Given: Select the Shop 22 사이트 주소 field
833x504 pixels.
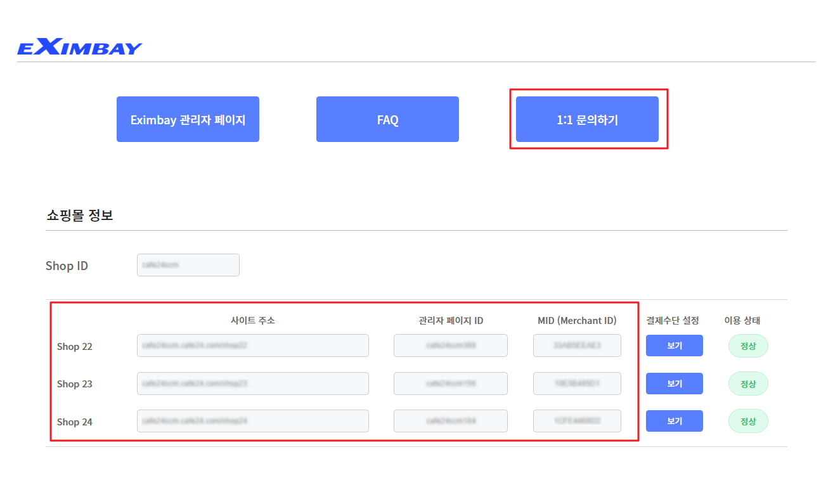Looking at the screenshot, I should (253, 346).
